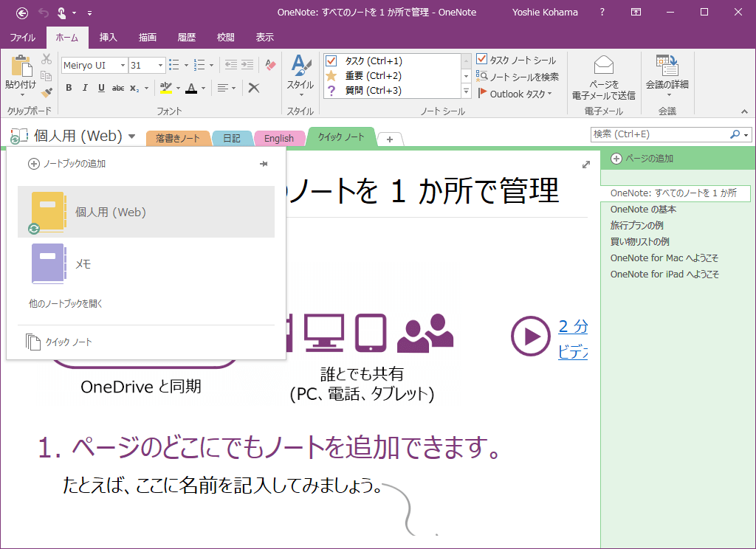Open the 落書きノート section tab

(x=178, y=138)
